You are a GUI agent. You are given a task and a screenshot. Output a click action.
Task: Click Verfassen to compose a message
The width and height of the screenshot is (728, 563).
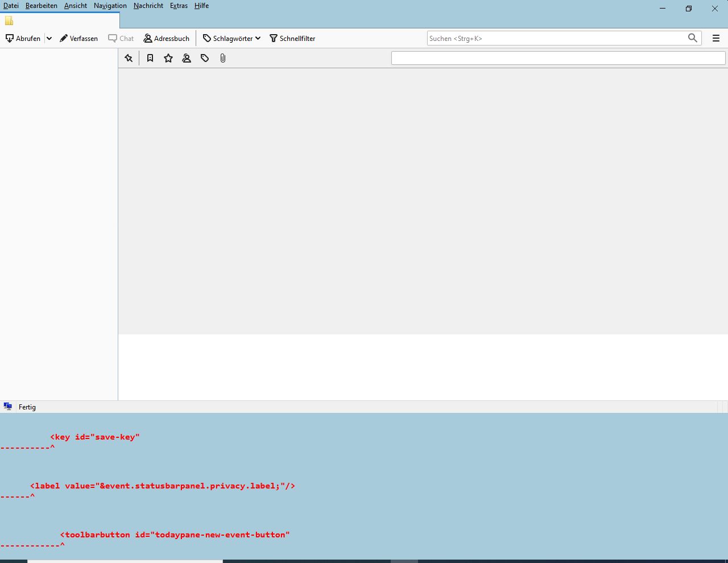(x=79, y=38)
